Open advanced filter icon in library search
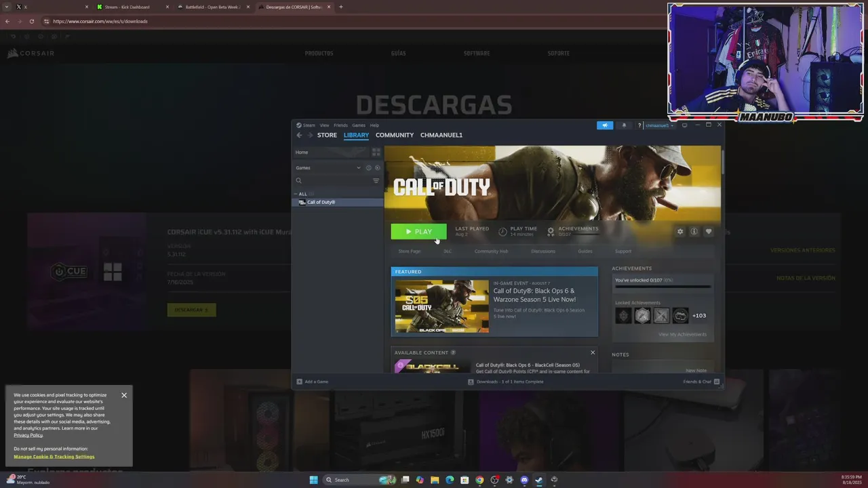Viewport: 868px width, 488px height. [376, 181]
